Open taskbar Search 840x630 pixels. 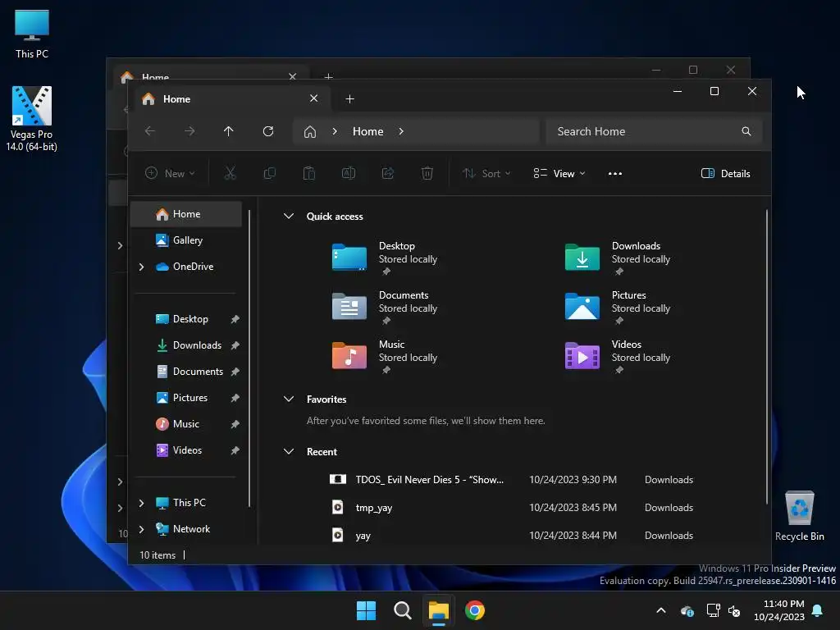[x=402, y=610]
